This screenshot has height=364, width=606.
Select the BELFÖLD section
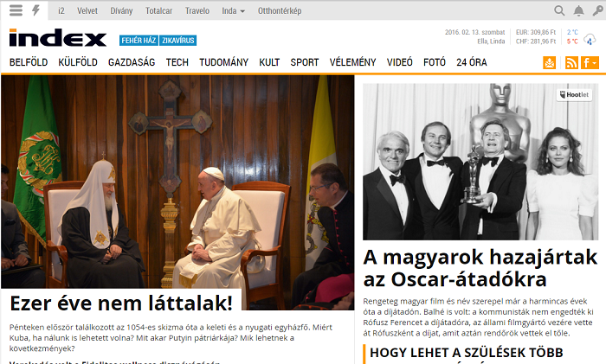tap(29, 62)
